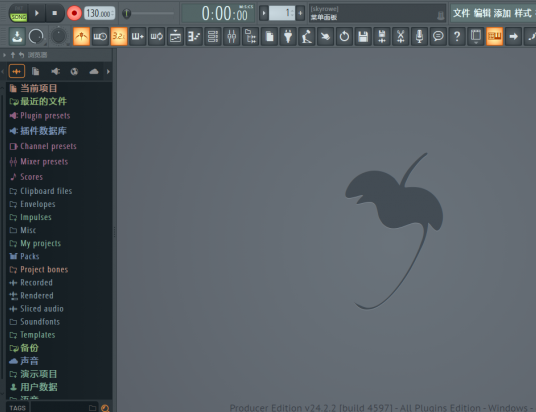Select the browser audio waveform tab
536x412 pixels.
pyautogui.click(x=17, y=71)
